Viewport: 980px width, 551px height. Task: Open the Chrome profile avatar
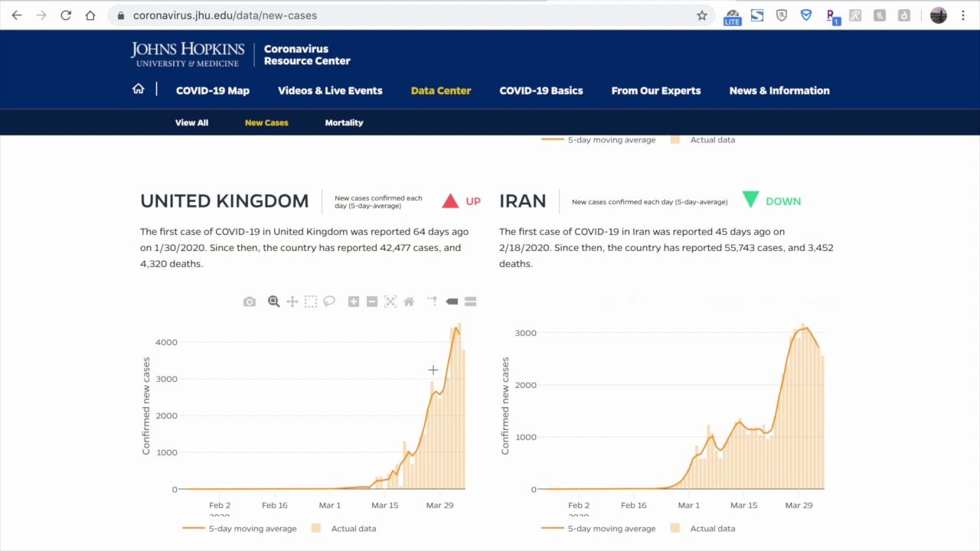[x=939, y=15]
